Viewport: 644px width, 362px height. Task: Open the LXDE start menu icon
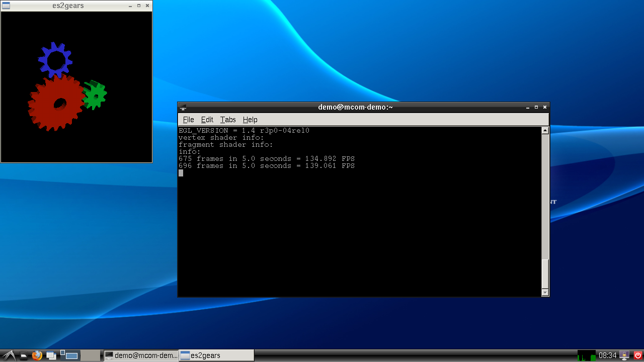pos(8,355)
